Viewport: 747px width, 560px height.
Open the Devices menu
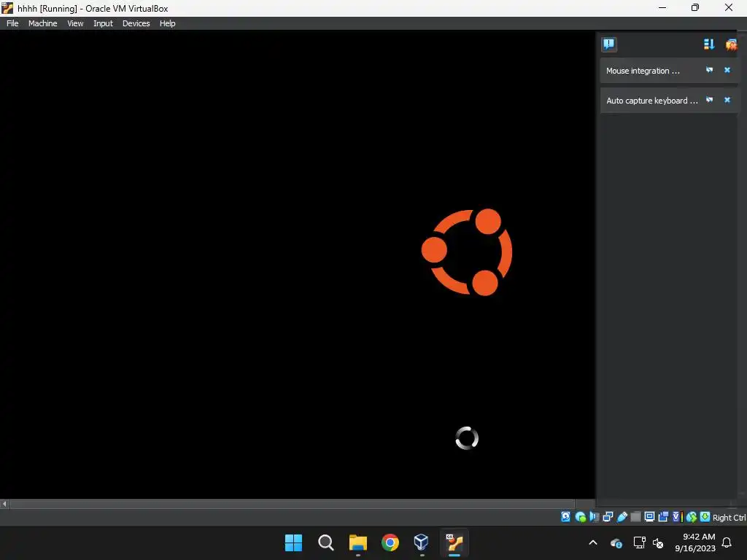click(136, 23)
